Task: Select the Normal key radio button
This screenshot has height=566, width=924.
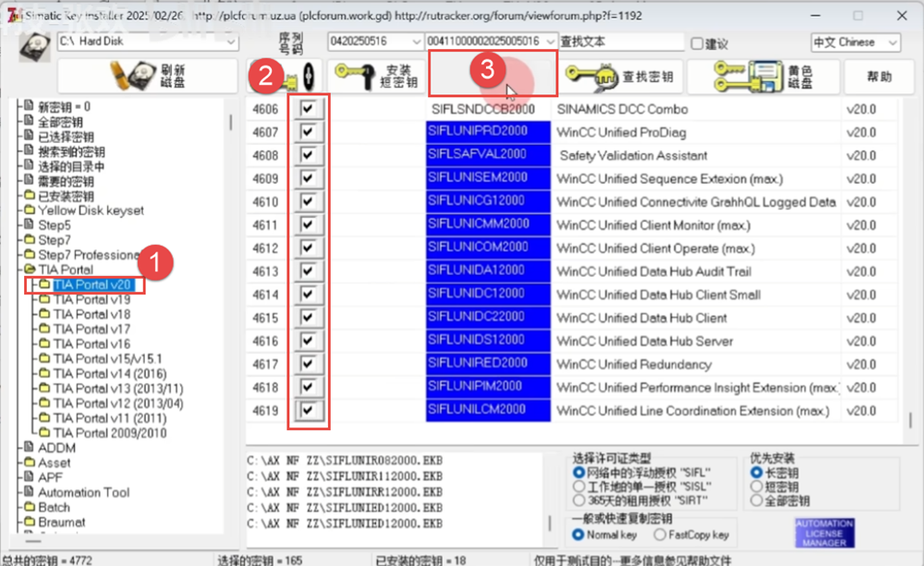Action: tap(578, 535)
